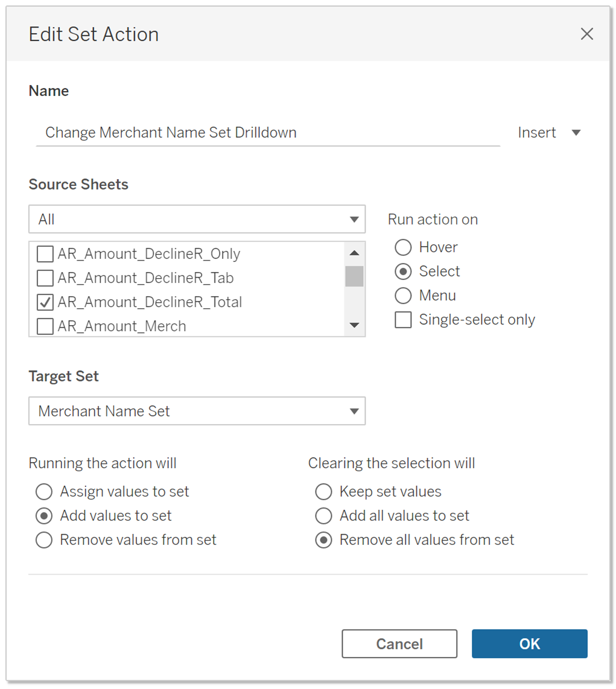
Task: Confirm with the OK button
Action: [529, 644]
